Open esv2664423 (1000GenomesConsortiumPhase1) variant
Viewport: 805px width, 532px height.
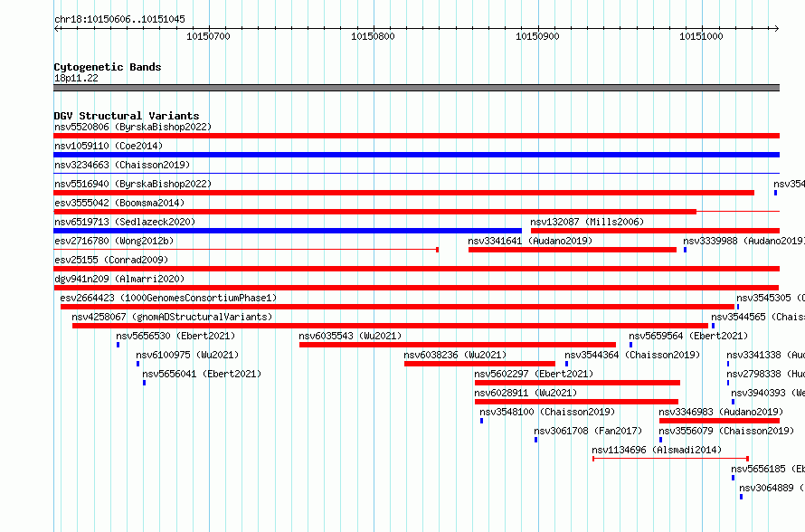168,298
